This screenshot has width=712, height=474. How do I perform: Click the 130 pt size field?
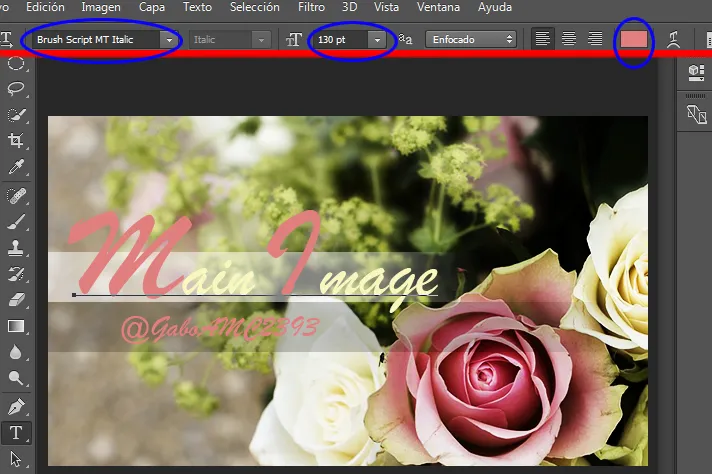341,40
